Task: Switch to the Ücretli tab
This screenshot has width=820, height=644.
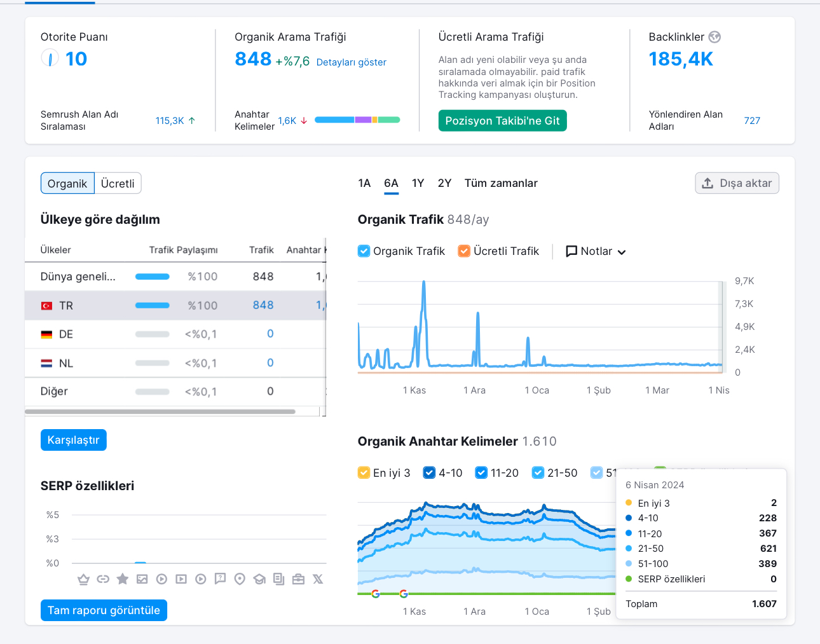Action: pyautogui.click(x=118, y=184)
